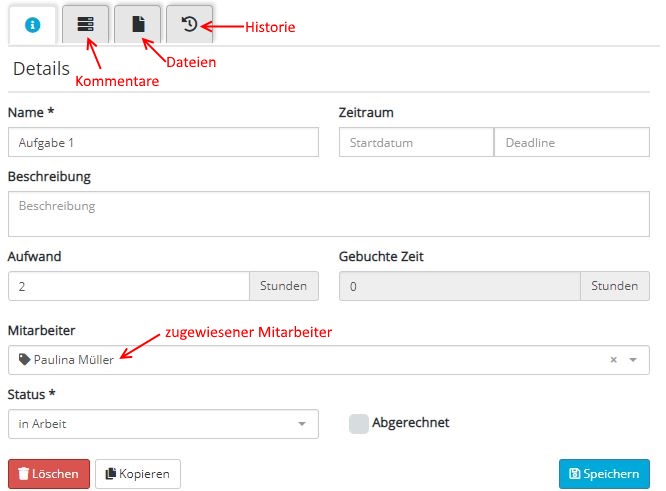Show the Historie tab
The image size is (666, 491).
click(x=190, y=24)
